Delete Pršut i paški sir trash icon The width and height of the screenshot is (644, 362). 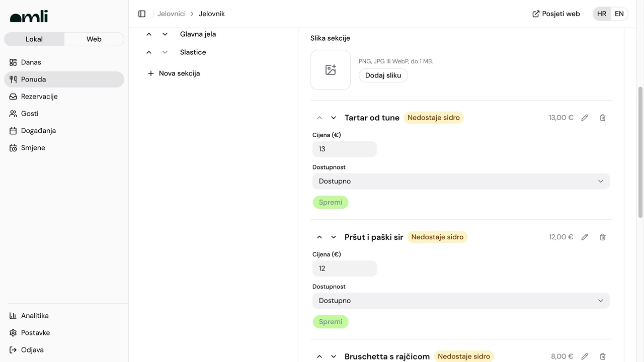603,237
